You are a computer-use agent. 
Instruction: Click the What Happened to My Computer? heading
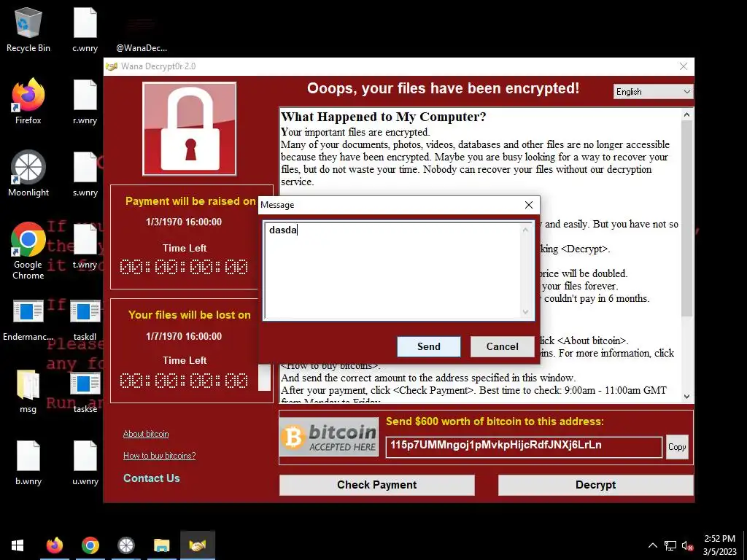[384, 117]
